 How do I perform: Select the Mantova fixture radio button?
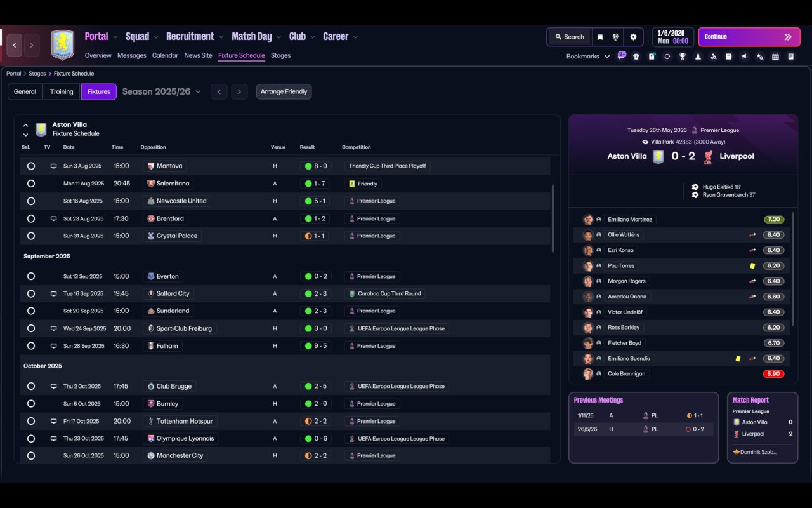[x=30, y=166]
